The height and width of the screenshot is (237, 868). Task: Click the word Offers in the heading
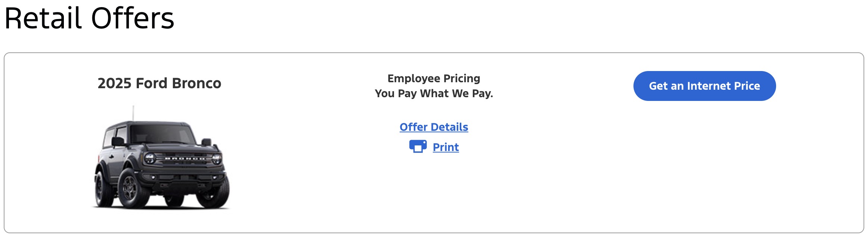(133, 18)
